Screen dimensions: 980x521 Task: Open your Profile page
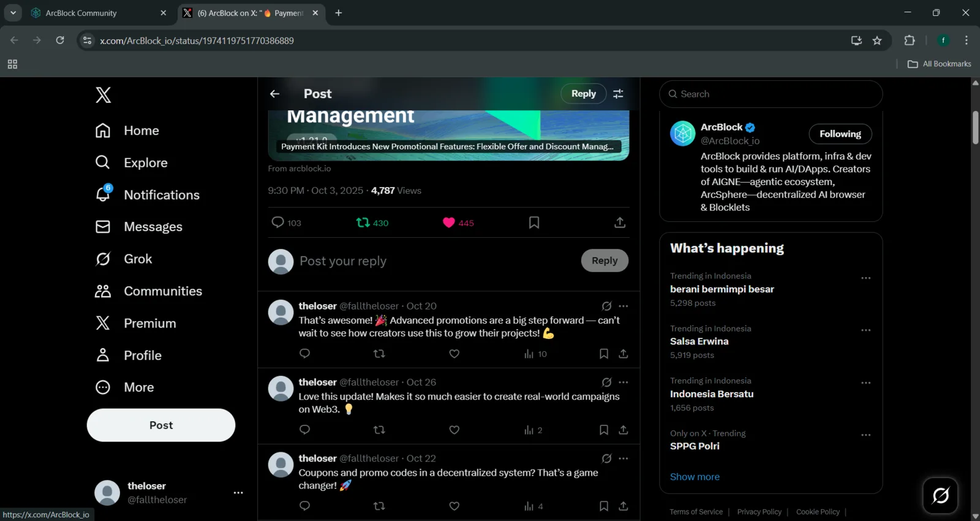point(129,356)
